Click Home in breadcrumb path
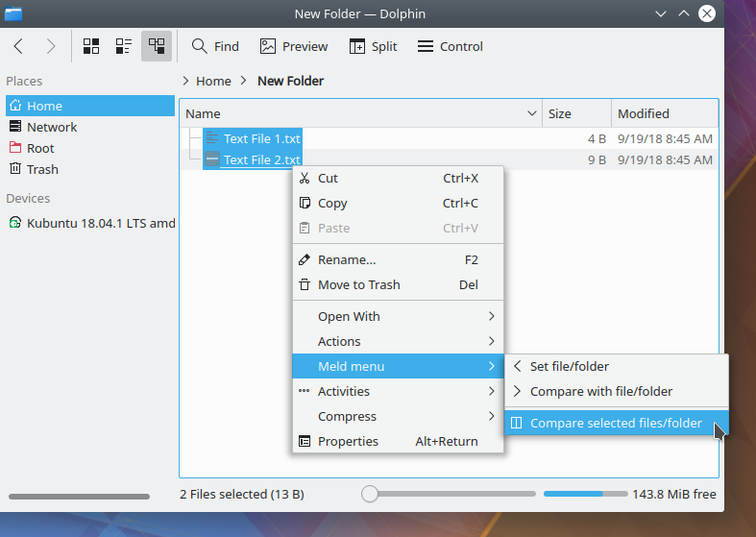 point(213,81)
